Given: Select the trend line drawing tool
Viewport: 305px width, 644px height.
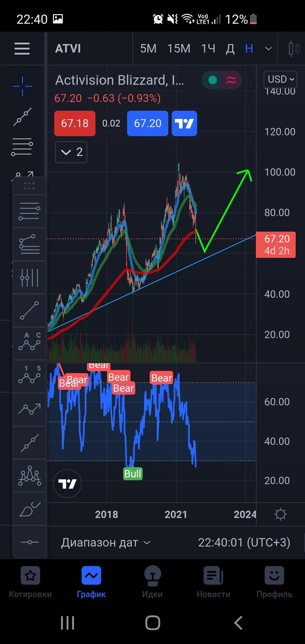Looking at the screenshot, I should click(x=22, y=117).
